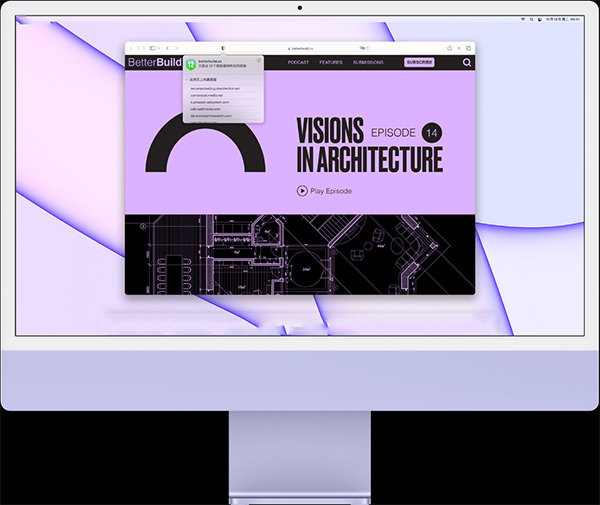The image size is (600, 505).
Task: Select the FEATURES nav item
Action: (330, 62)
